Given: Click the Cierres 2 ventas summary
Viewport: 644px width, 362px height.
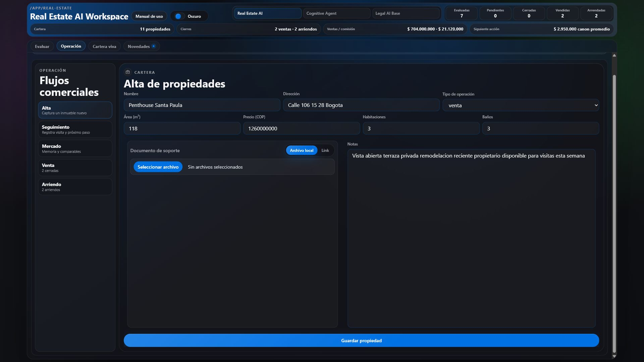Looking at the screenshot, I should [249, 29].
